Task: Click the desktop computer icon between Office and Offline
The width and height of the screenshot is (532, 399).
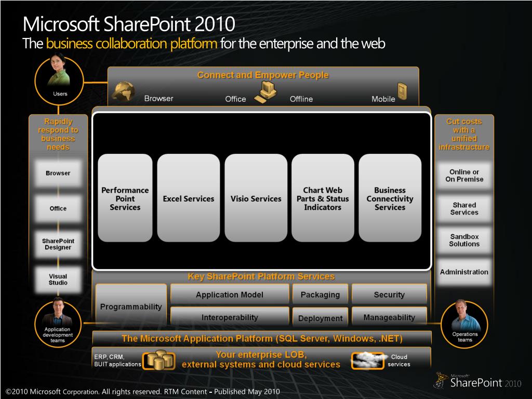Action: coord(265,92)
